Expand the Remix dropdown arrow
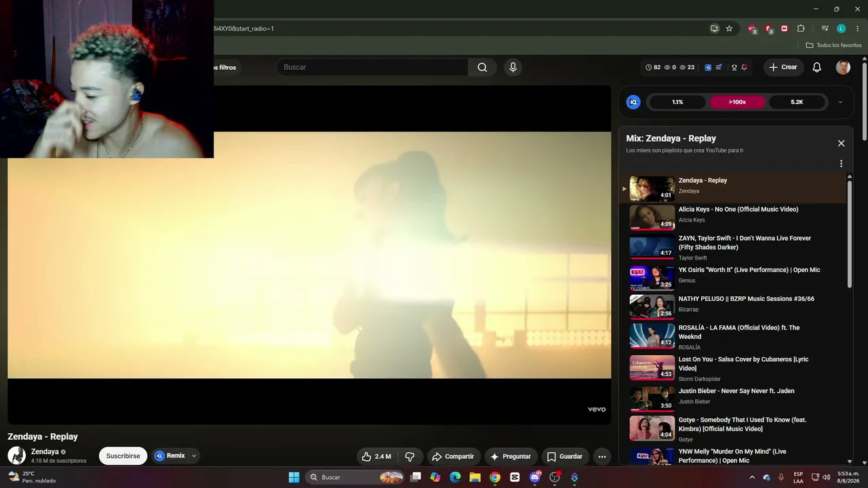Screen dimensions: 868x488 pos(194,455)
